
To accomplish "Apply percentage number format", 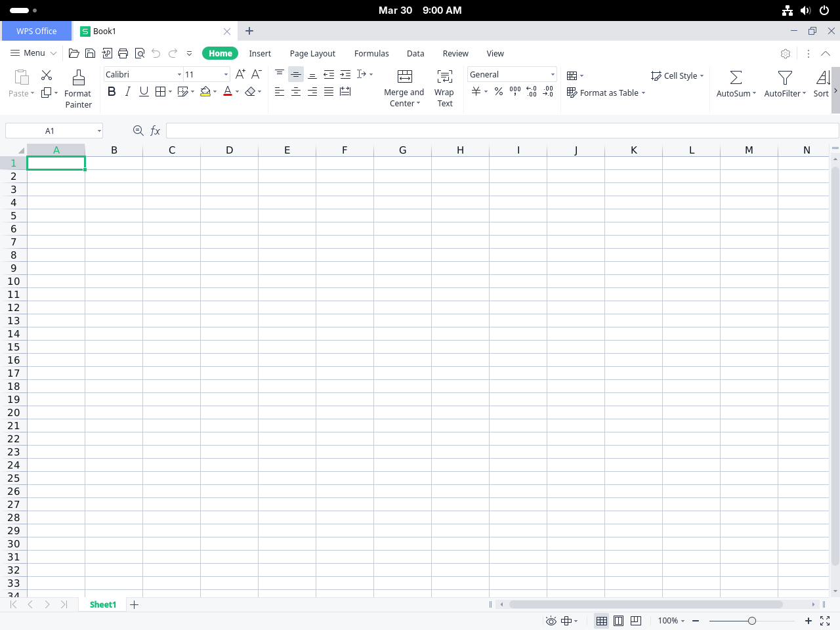I will pos(498,92).
